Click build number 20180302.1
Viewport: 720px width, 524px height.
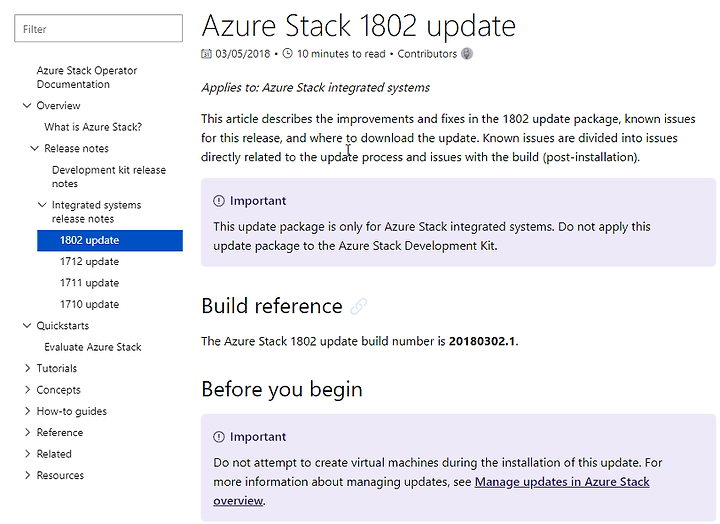pyautogui.click(x=482, y=341)
